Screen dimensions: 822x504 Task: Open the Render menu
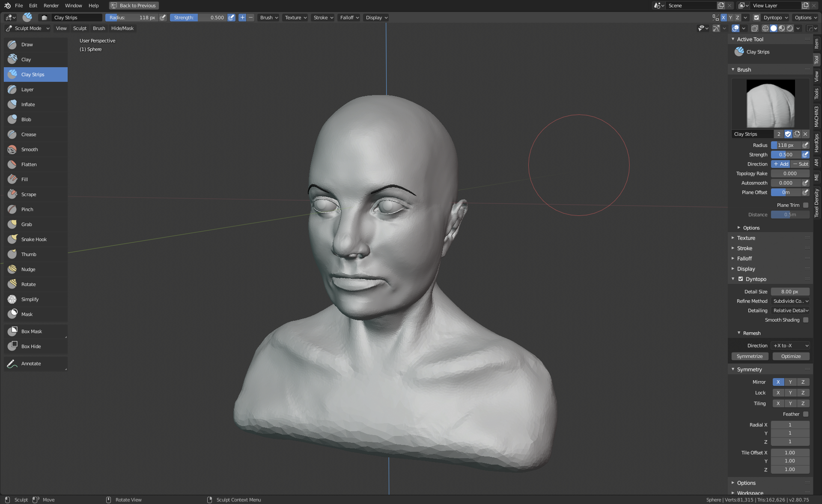coord(51,6)
